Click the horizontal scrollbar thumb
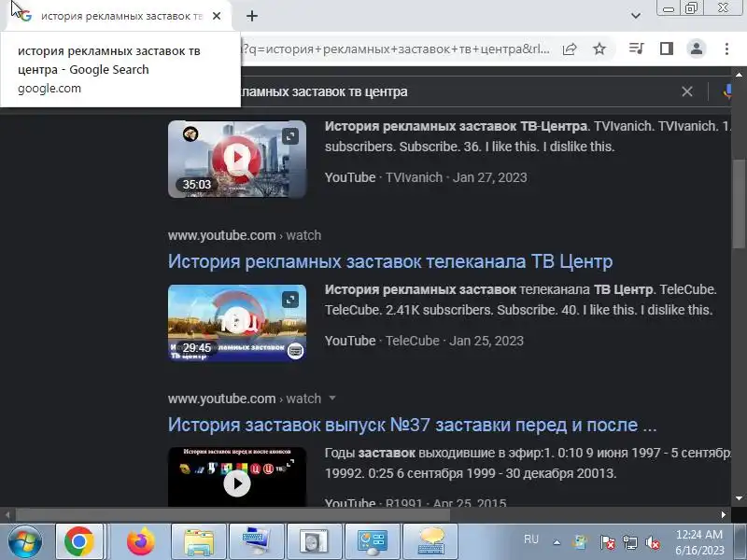This screenshot has height=560, width=747. [x=233, y=514]
